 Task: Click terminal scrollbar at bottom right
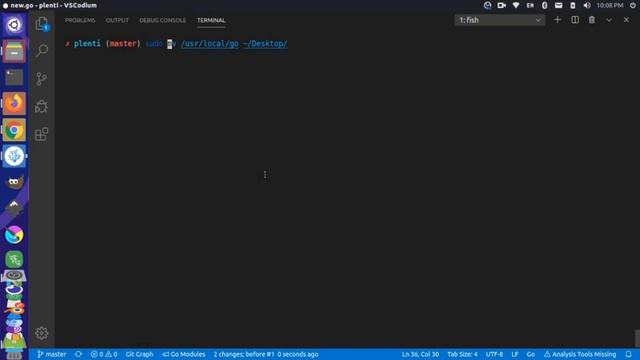tap(637, 338)
